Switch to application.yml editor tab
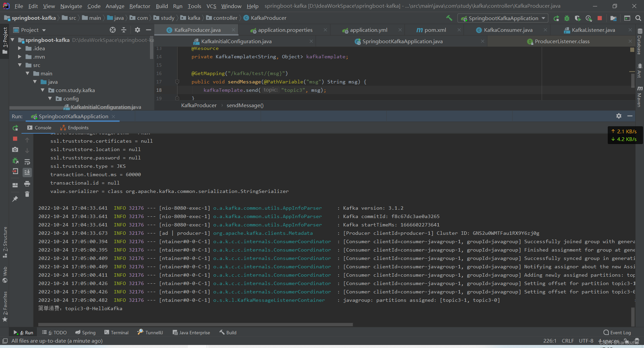 368,30
